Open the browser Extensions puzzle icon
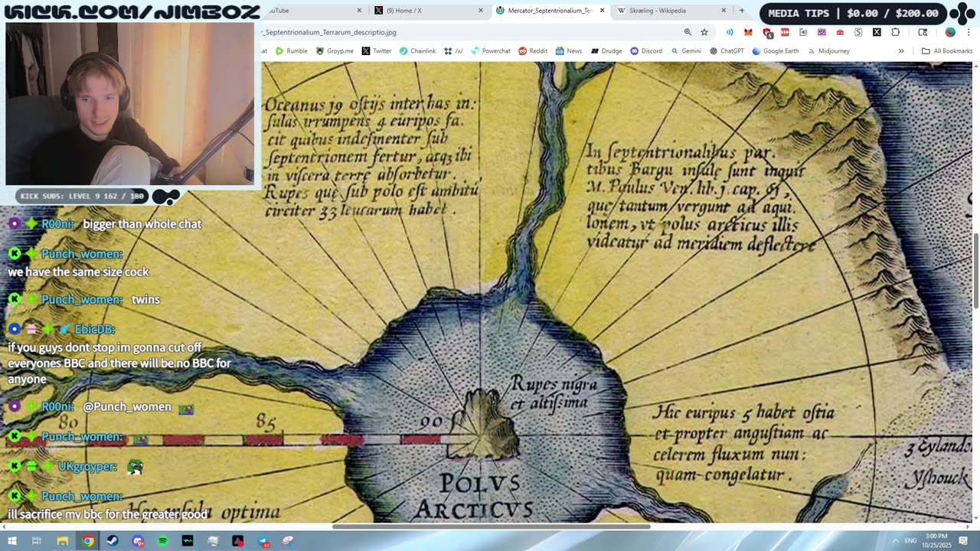Viewport: 980px width, 551px height. click(x=895, y=32)
